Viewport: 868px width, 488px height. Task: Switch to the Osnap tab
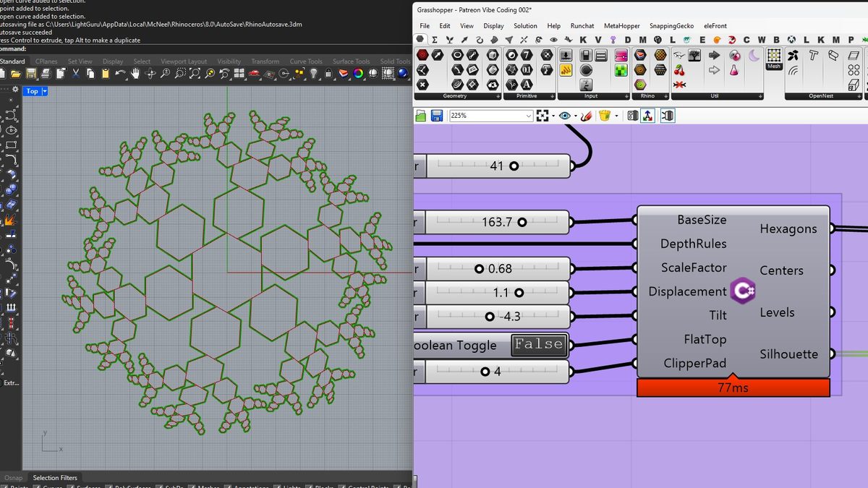point(13,478)
